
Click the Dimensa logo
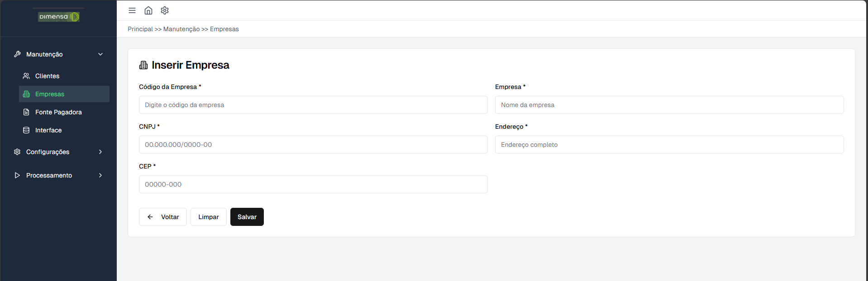click(x=59, y=17)
